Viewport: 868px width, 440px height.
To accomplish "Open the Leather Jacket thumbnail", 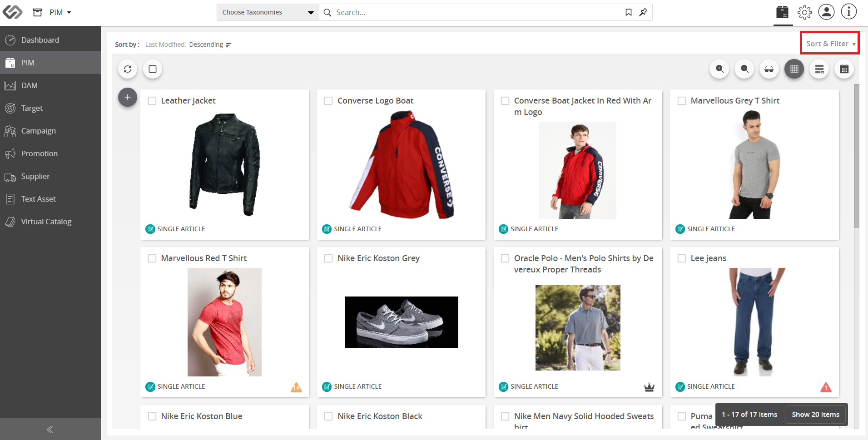I will (224, 164).
